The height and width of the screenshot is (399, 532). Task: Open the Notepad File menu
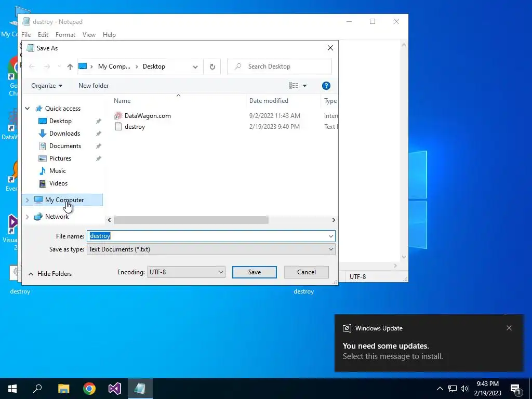(x=26, y=35)
